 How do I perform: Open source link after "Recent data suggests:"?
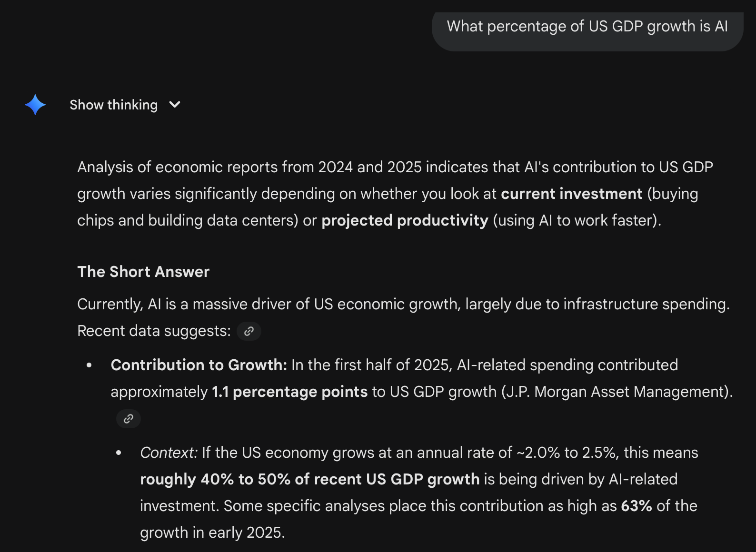[249, 331]
